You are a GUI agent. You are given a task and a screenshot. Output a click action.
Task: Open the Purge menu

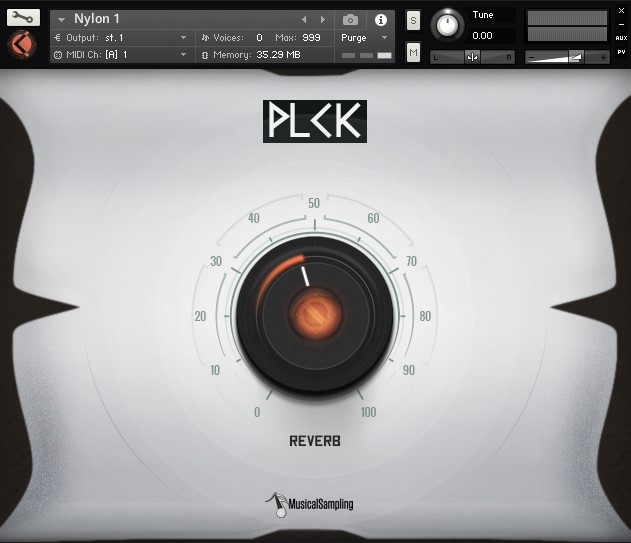click(x=366, y=38)
